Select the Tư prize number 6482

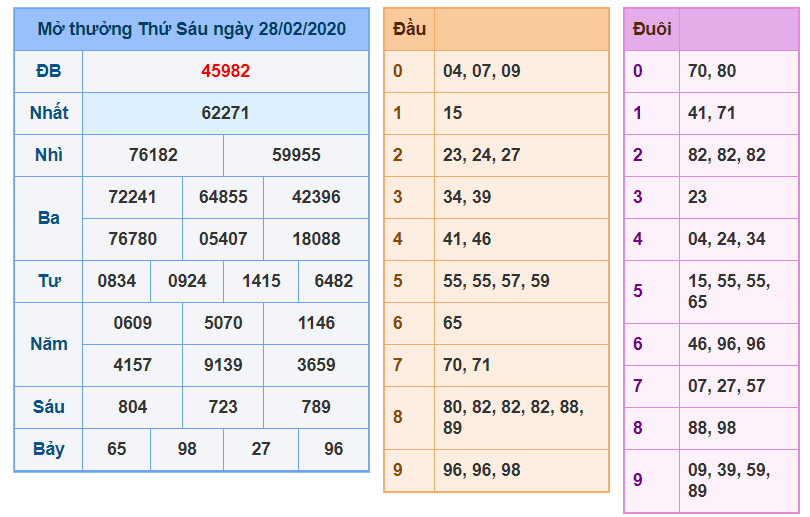[x=333, y=281]
